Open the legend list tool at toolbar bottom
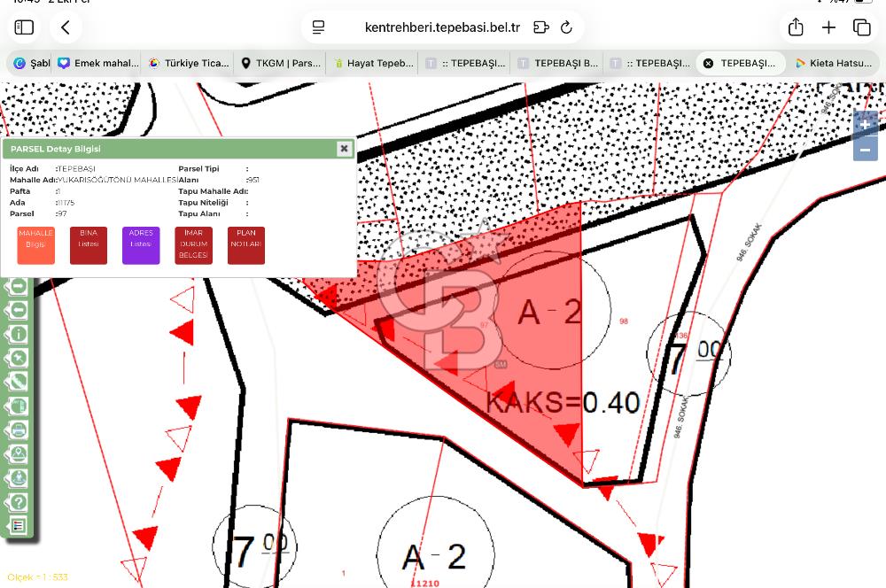The image size is (886, 588). (x=18, y=526)
